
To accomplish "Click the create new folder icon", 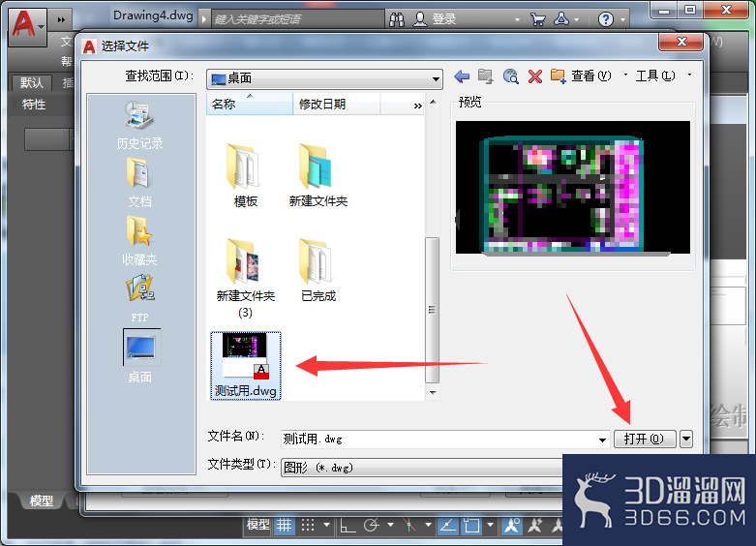I will click(559, 76).
